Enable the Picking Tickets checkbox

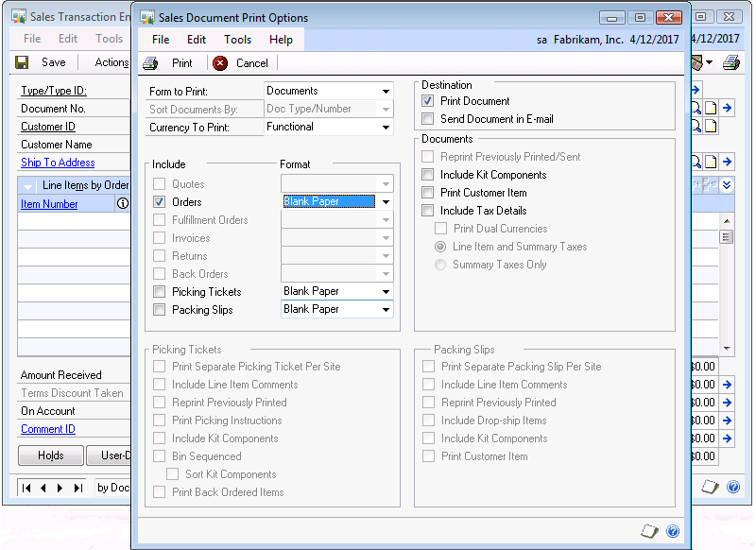pyautogui.click(x=160, y=292)
